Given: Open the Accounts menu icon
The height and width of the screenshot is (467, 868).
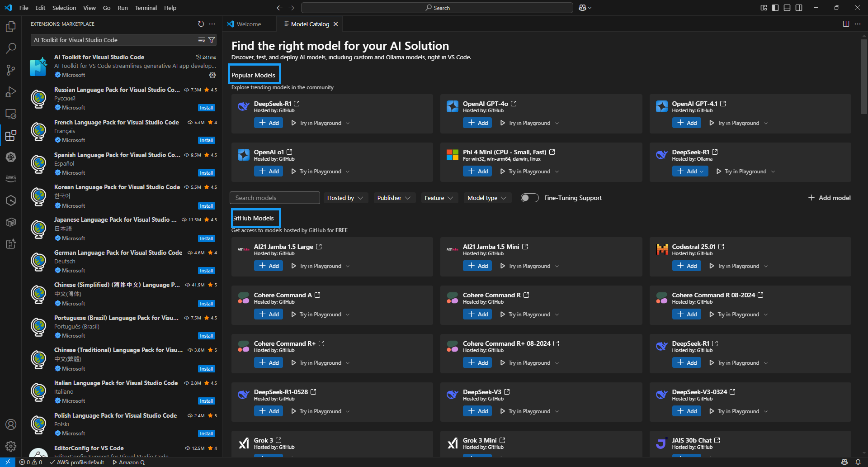Looking at the screenshot, I should pyautogui.click(x=11, y=424).
